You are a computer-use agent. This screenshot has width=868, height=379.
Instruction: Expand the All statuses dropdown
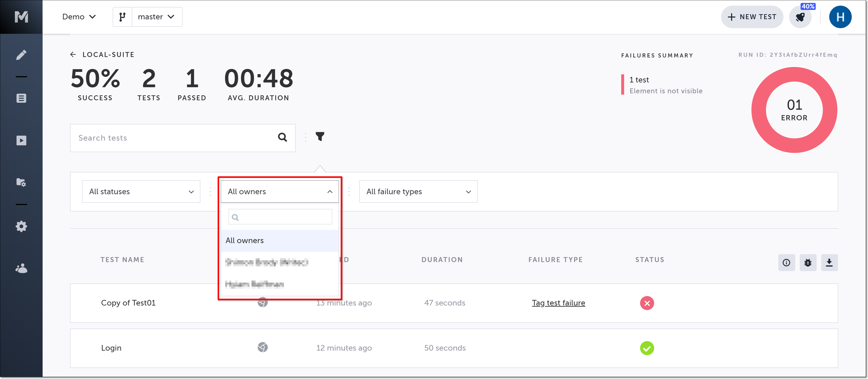(x=141, y=191)
